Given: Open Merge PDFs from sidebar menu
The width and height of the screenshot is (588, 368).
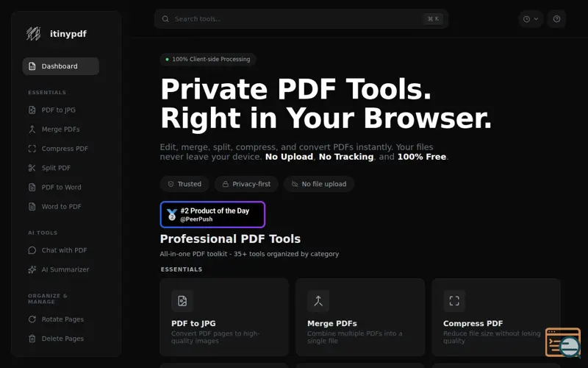Looking at the screenshot, I should coord(61,130).
